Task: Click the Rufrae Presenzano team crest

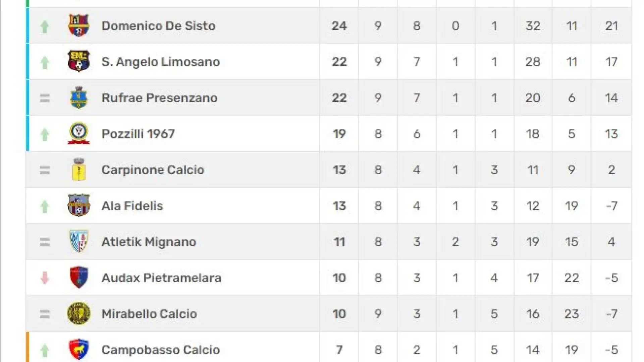Action: point(78,98)
